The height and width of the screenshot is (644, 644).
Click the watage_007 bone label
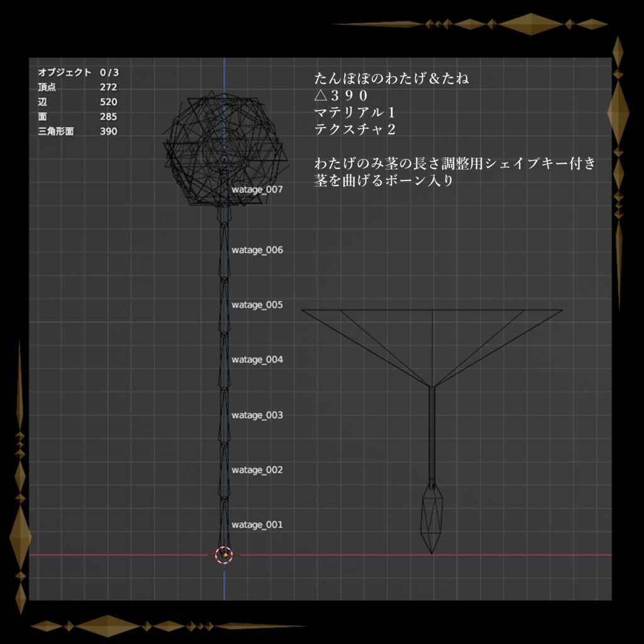(257, 190)
